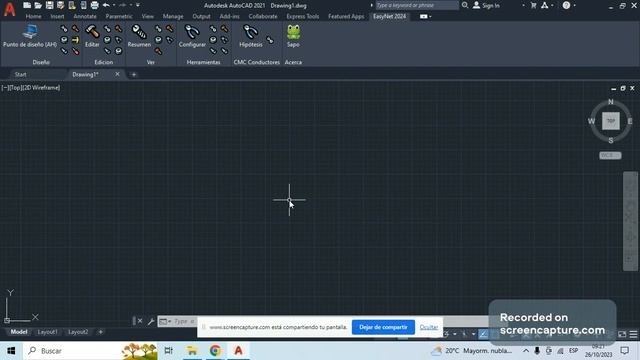Click the small icon right of Hipótesis

click(269, 40)
